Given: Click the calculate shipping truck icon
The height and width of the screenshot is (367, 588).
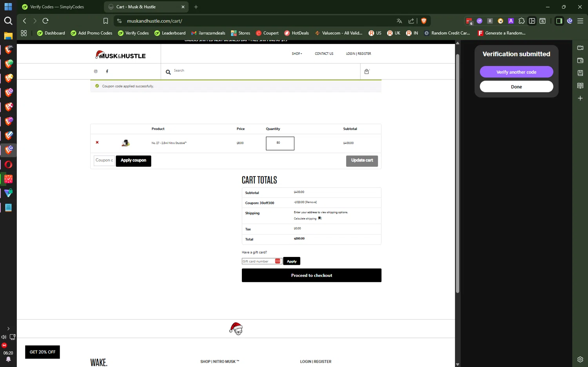Looking at the screenshot, I should coord(320,219).
